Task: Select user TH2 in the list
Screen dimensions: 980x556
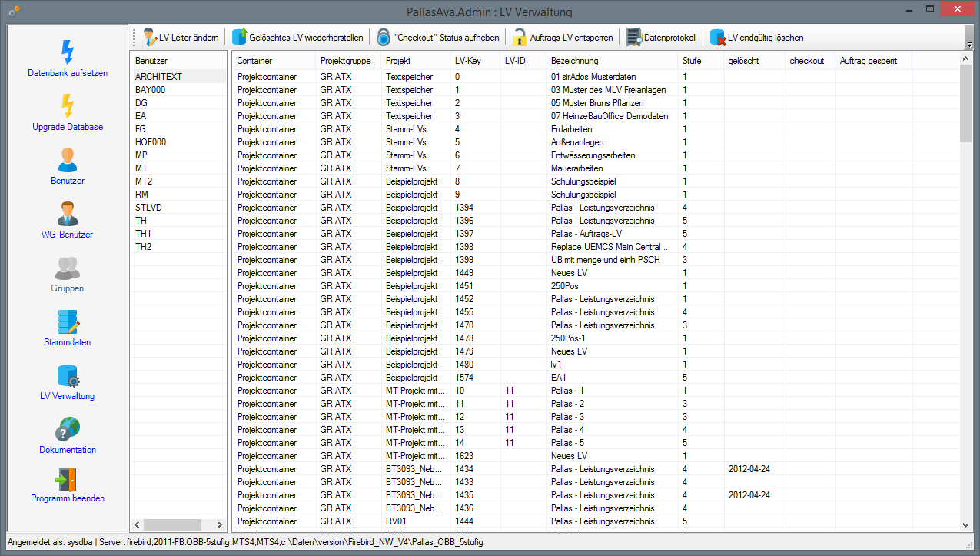Action: 179,247
